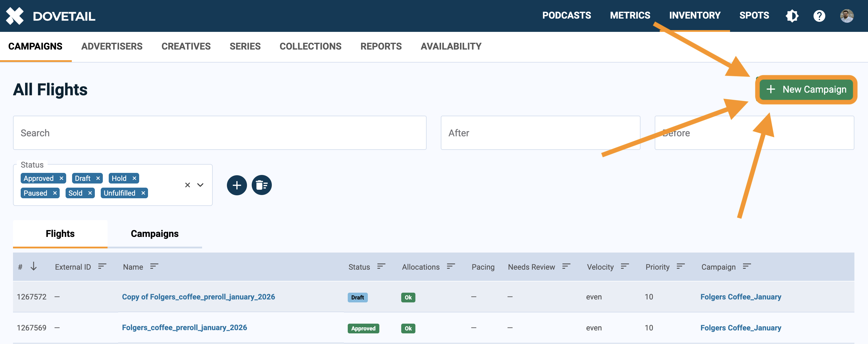
Task: Remove the Approved status chip
Action: coord(61,178)
